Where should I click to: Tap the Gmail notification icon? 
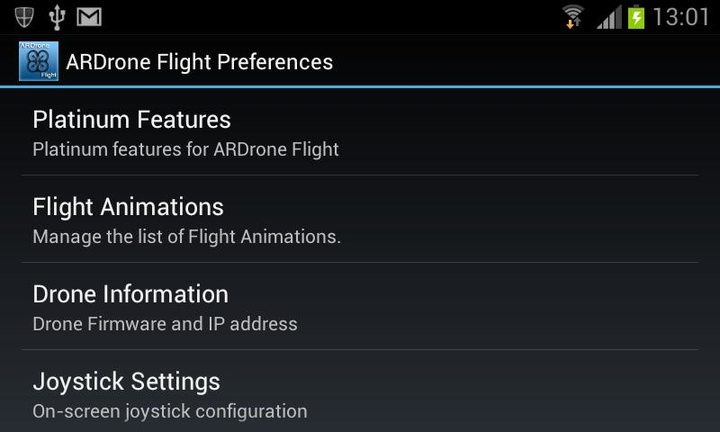[x=89, y=17]
